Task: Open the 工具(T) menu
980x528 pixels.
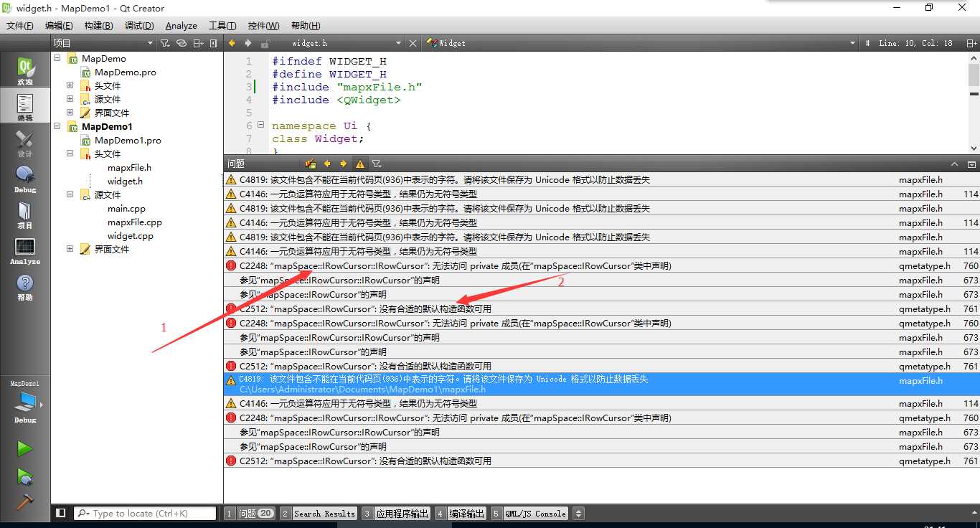Action: pos(222,25)
